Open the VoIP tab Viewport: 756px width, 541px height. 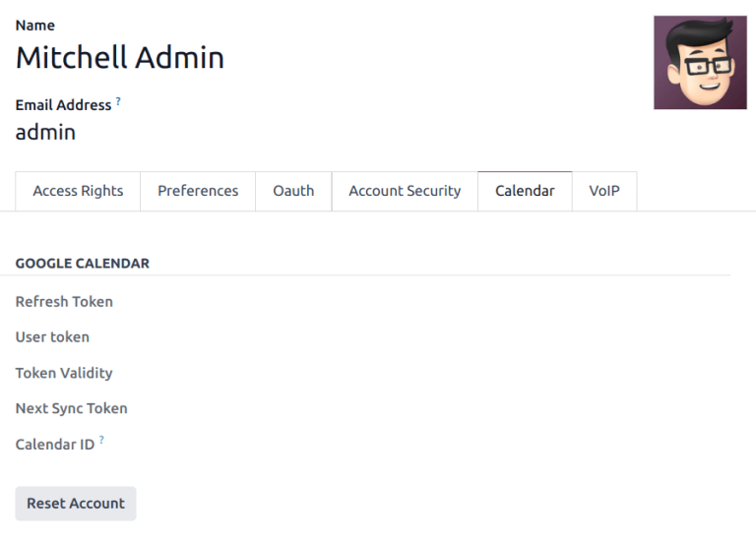pos(604,191)
